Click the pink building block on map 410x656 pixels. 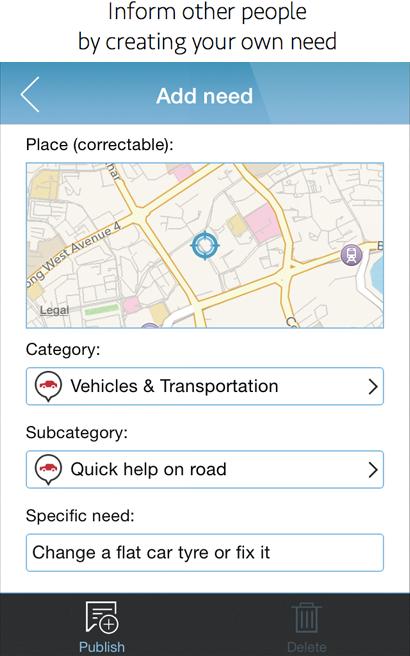tap(262, 223)
